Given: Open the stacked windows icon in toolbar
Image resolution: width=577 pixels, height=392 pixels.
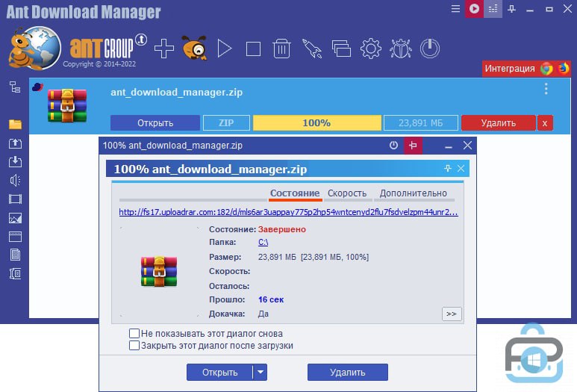Looking at the screenshot, I should [341, 49].
